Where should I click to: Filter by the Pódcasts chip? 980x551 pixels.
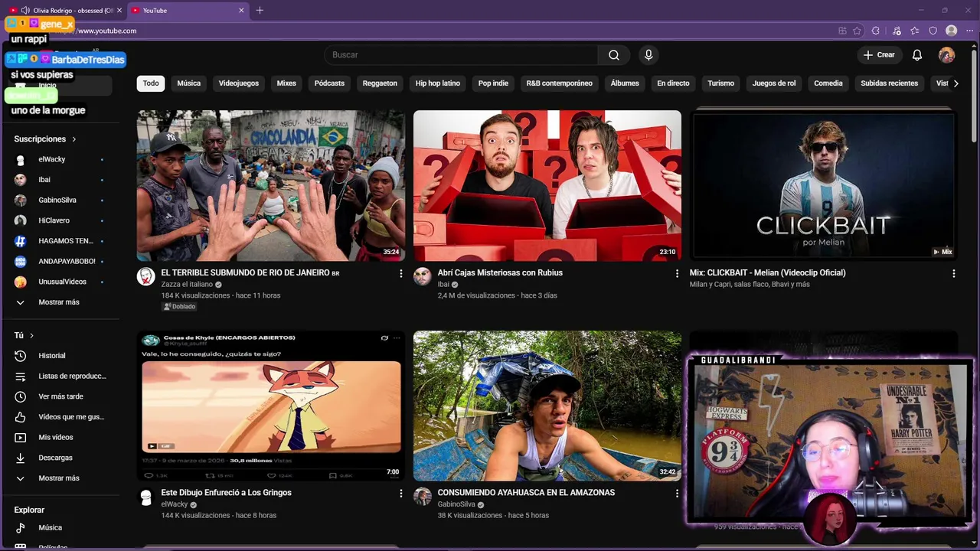click(329, 83)
